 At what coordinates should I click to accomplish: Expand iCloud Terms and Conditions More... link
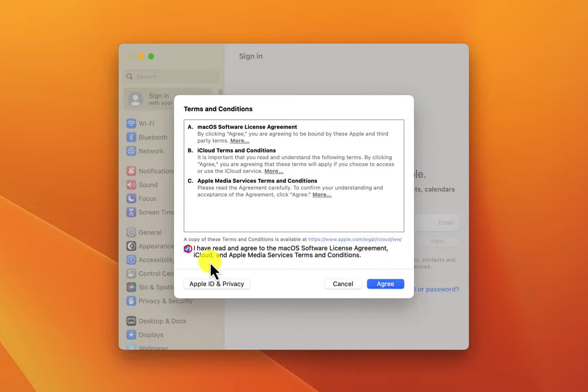tap(274, 171)
